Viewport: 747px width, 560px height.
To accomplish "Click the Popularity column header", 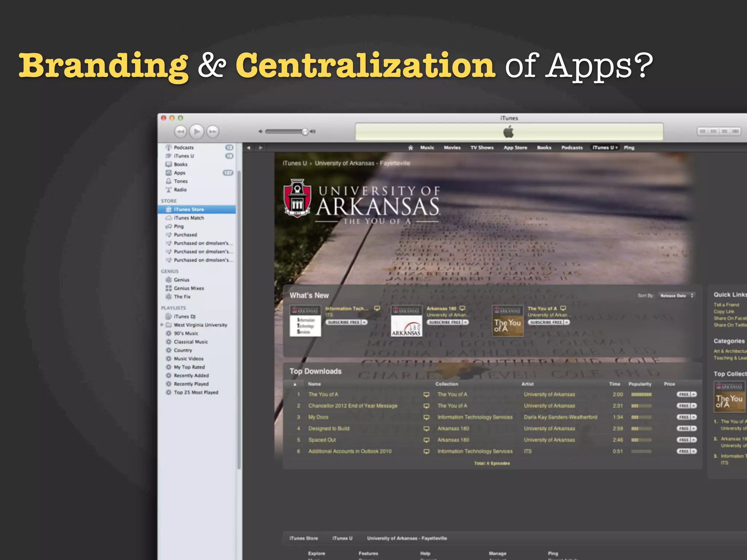I will click(x=640, y=384).
